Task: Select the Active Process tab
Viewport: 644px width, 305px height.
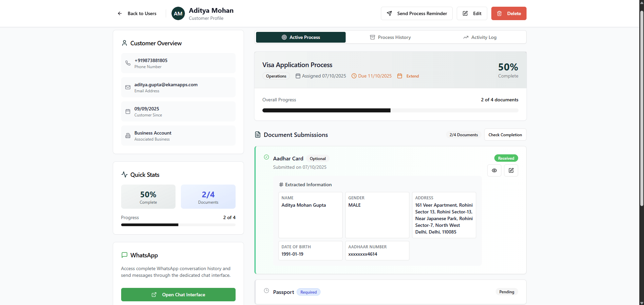Action: coord(301,37)
